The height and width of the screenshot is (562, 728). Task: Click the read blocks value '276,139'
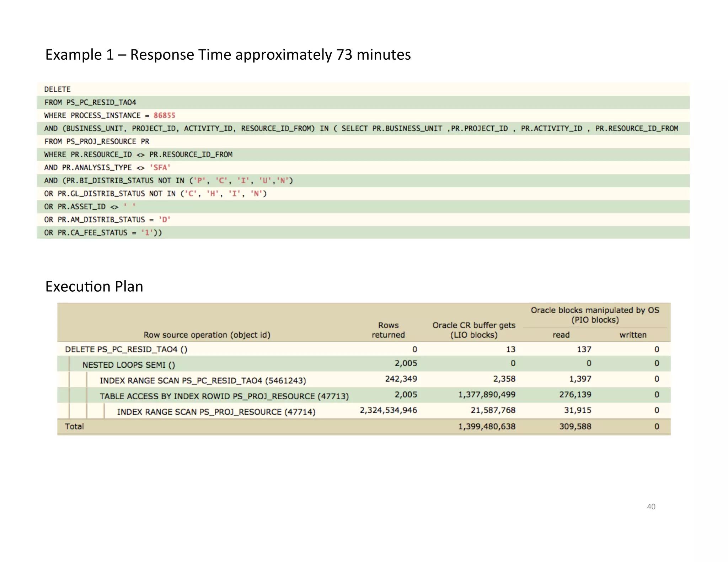[575, 395]
